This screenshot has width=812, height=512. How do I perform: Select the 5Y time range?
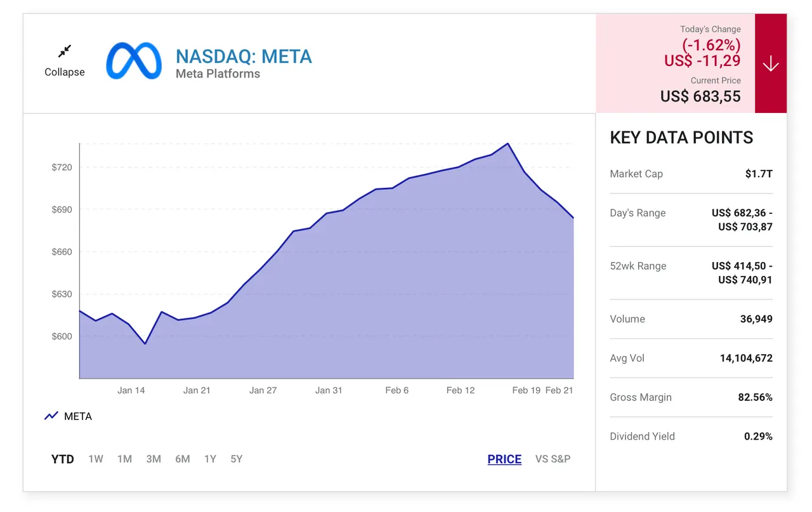click(237, 459)
